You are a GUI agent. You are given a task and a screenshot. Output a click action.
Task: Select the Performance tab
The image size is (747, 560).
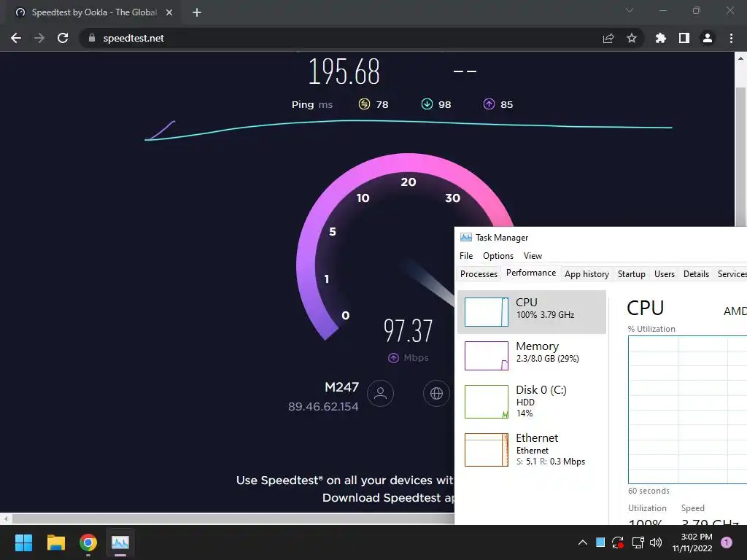[x=531, y=273]
